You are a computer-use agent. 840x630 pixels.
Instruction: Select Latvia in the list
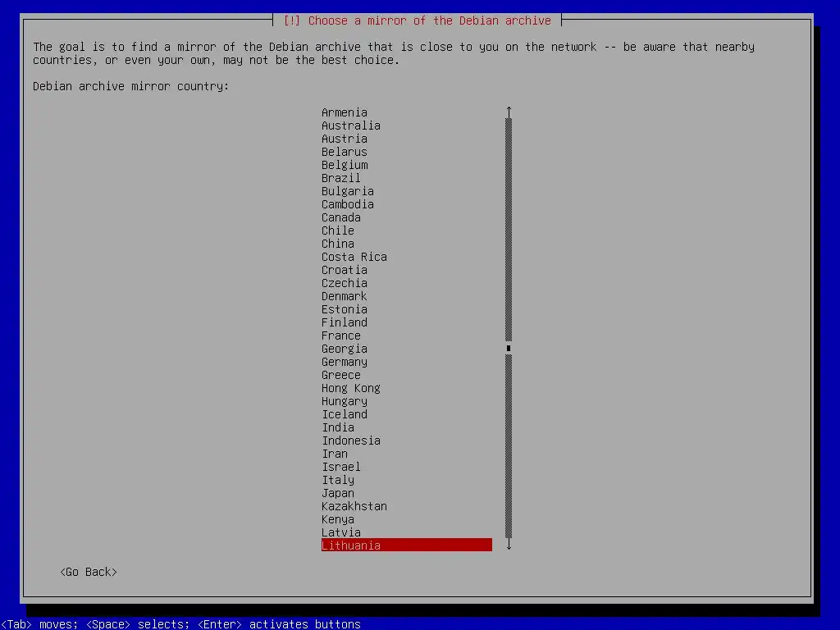click(x=341, y=532)
